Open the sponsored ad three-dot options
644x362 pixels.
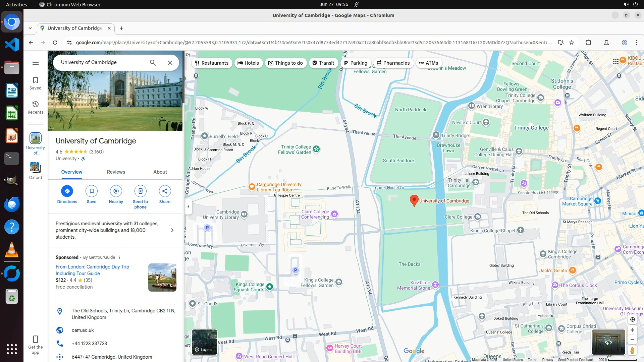pos(119,257)
